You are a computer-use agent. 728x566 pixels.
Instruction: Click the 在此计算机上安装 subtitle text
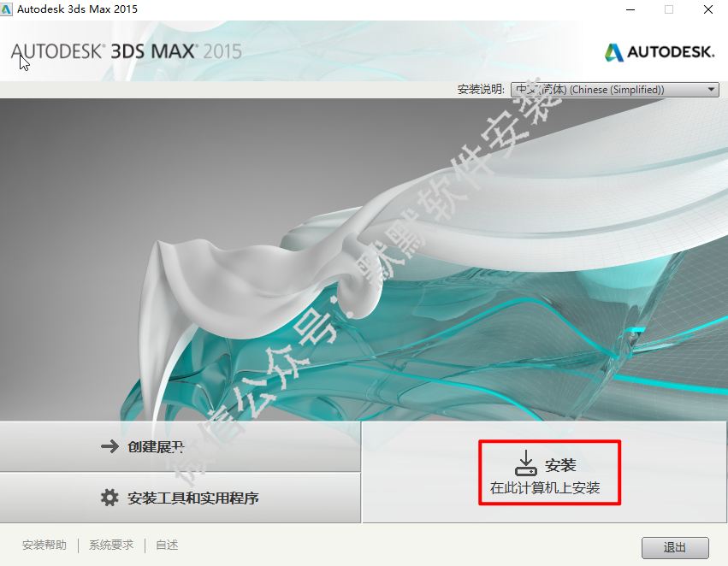coord(545,488)
